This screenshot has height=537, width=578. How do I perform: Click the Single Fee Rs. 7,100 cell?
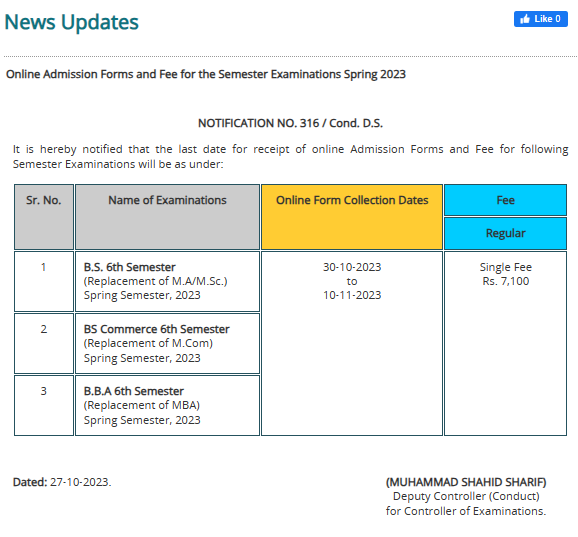tap(505, 343)
